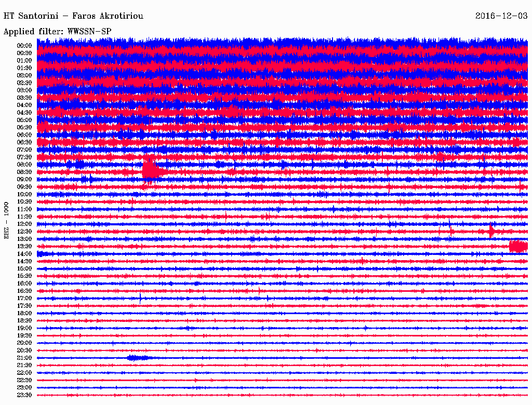Click the 10:00 time label

[24, 194]
